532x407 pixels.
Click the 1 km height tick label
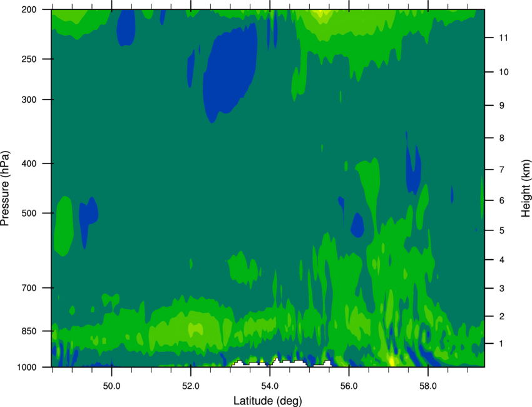(502, 344)
